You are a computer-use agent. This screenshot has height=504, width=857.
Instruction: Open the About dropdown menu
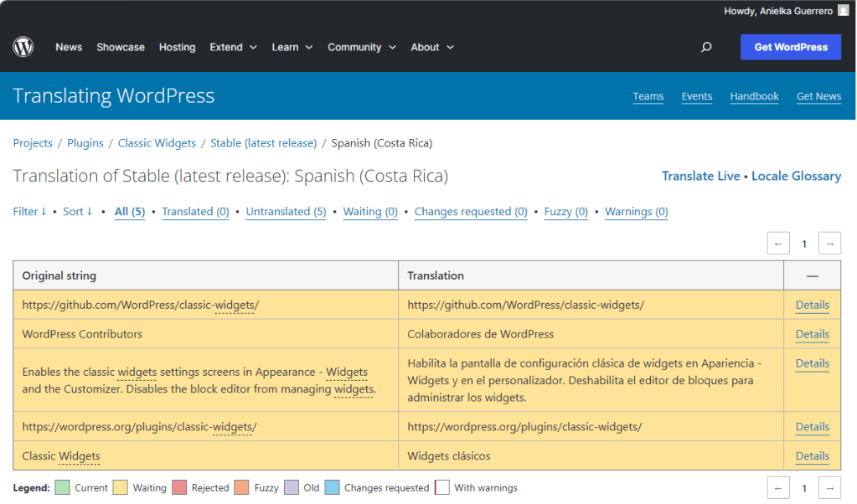point(432,48)
